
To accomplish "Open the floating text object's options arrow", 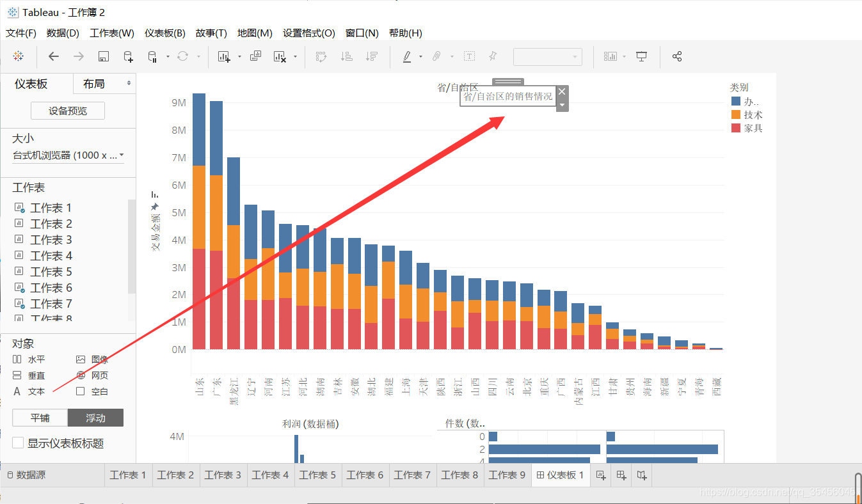I will pos(562,104).
